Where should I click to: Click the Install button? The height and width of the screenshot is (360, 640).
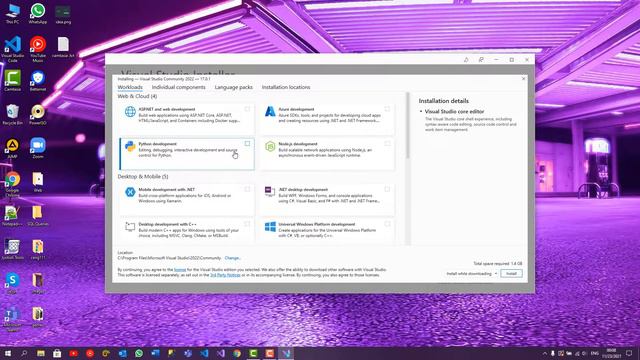click(x=511, y=273)
